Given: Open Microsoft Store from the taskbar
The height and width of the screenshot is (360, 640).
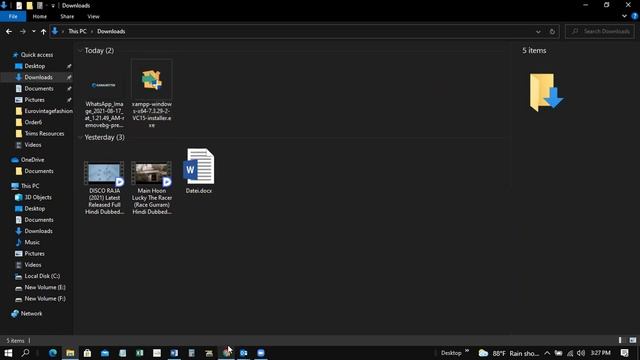Looking at the screenshot, I should point(87,353).
